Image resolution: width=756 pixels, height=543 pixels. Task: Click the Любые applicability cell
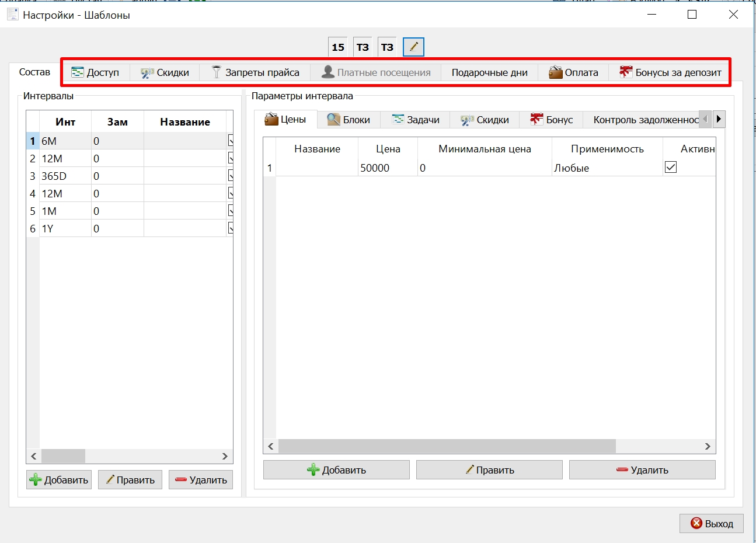click(x=607, y=168)
